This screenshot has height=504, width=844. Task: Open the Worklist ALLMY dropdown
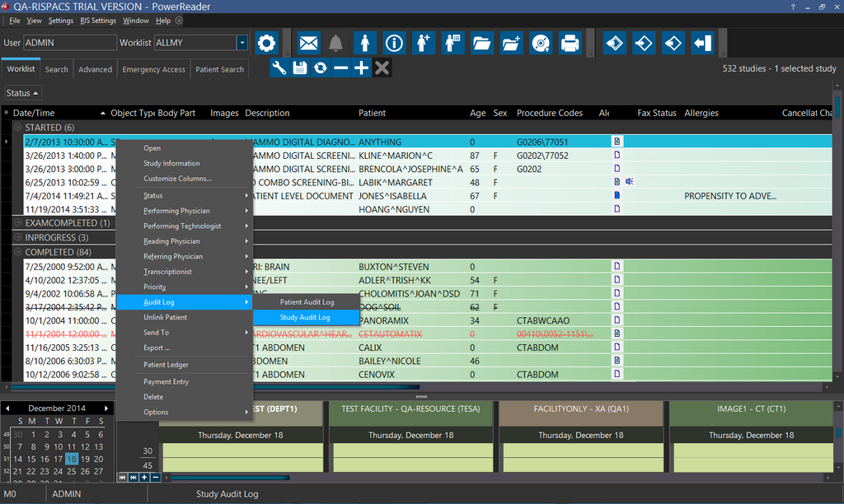241,43
